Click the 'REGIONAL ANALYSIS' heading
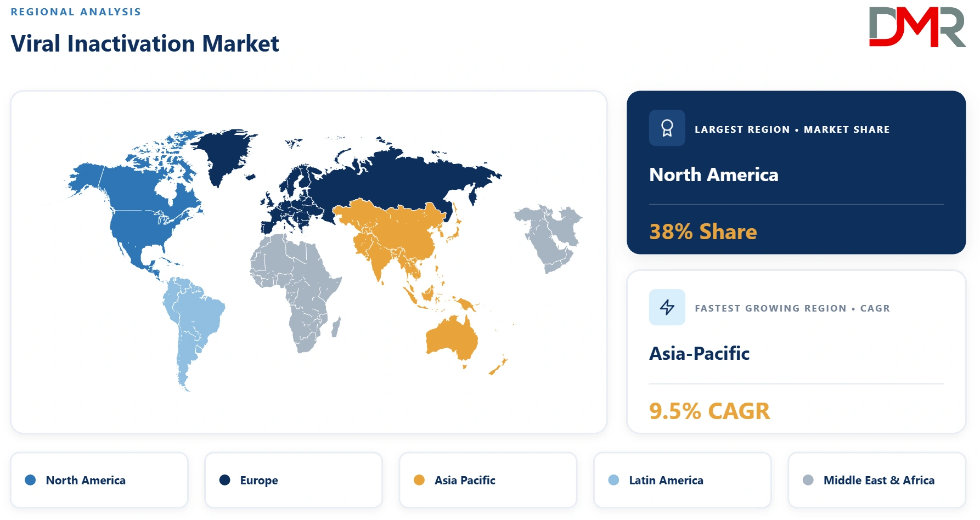Screen dimensions: 980x520 (76, 12)
